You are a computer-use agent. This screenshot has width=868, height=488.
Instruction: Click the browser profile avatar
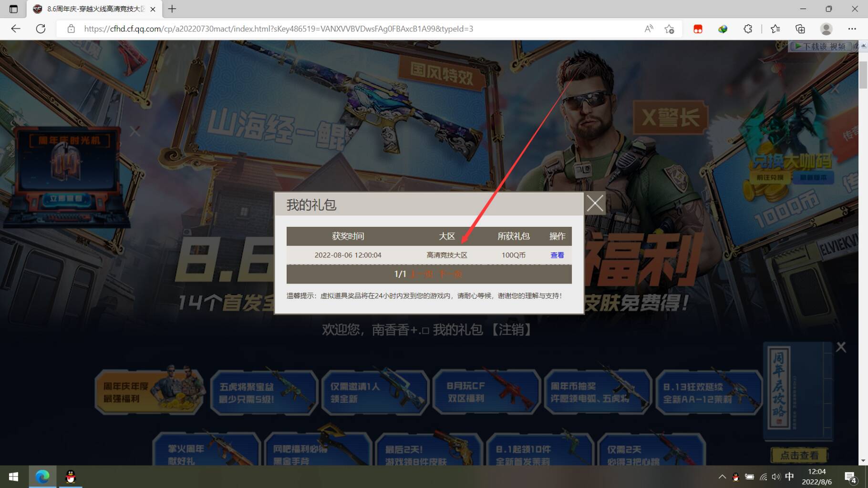(x=826, y=29)
